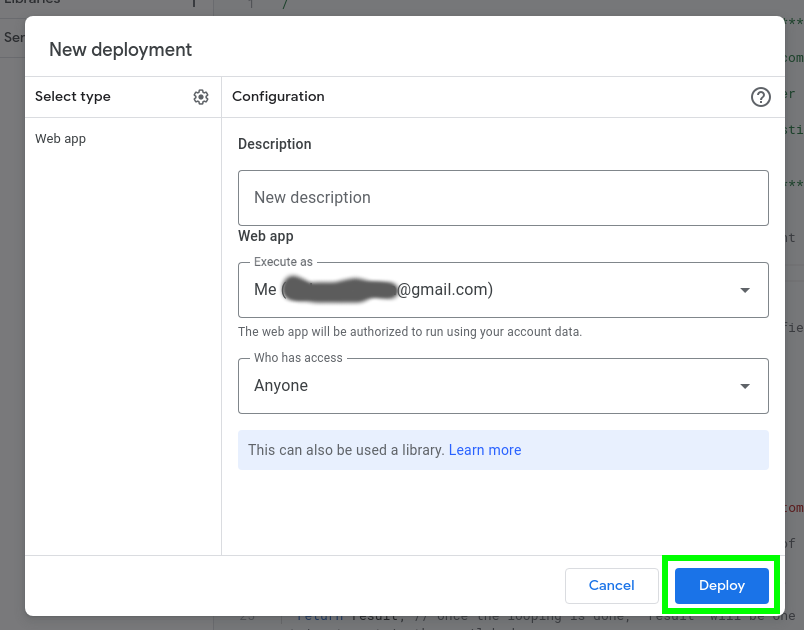Open the Configuration help icon
Screen dimensions: 804x630
click(760, 97)
